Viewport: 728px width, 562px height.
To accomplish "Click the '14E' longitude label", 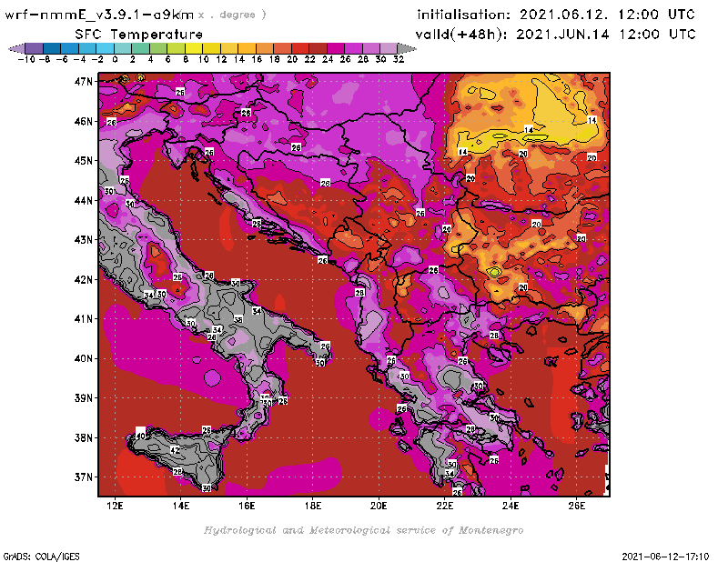I will coord(180,506).
